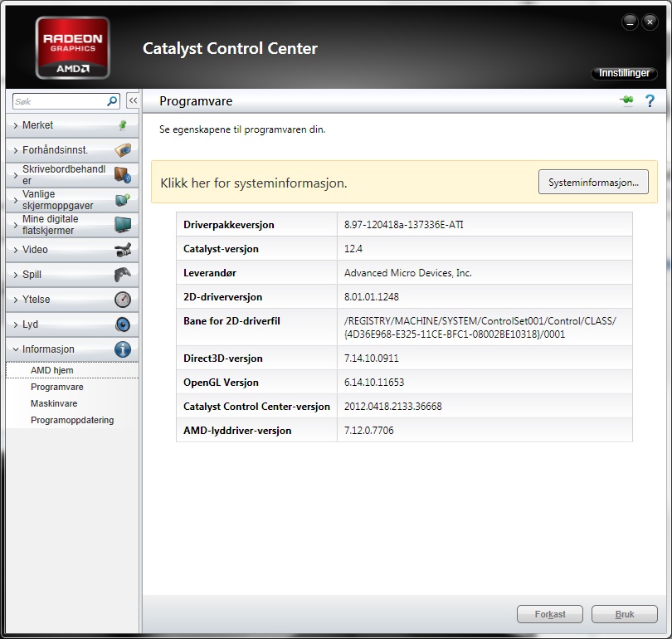The height and width of the screenshot is (639, 672).
Task: Close the Catalyst Control Center window
Action: coord(650,22)
